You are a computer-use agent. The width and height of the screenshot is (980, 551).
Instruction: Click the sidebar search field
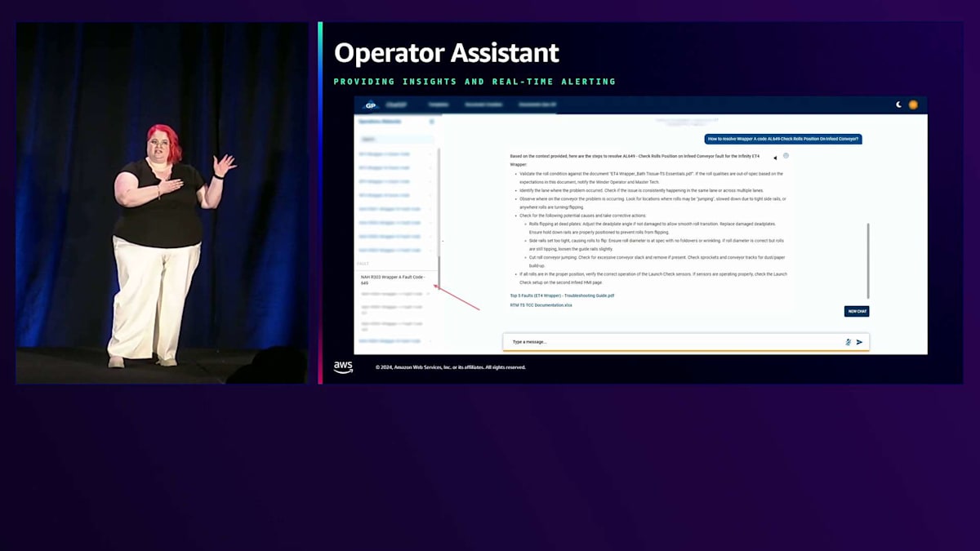[x=397, y=140]
